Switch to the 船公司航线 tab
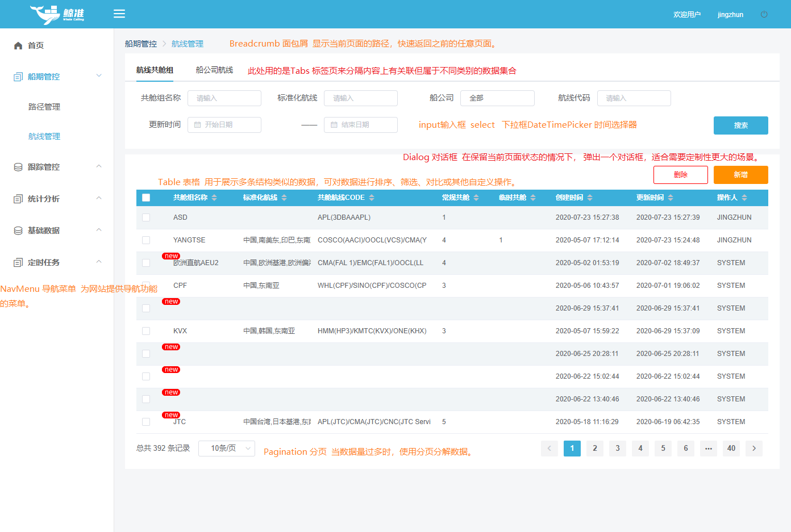Image resolution: width=791 pixels, height=532 pixels. click(x=214, y=70)
